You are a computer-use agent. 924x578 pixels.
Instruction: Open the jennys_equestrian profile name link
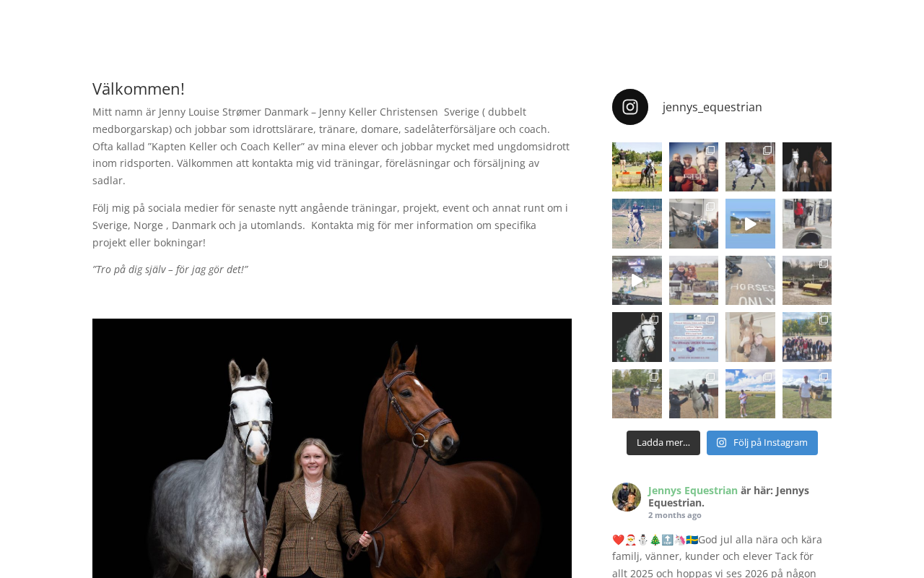[712, 107]
